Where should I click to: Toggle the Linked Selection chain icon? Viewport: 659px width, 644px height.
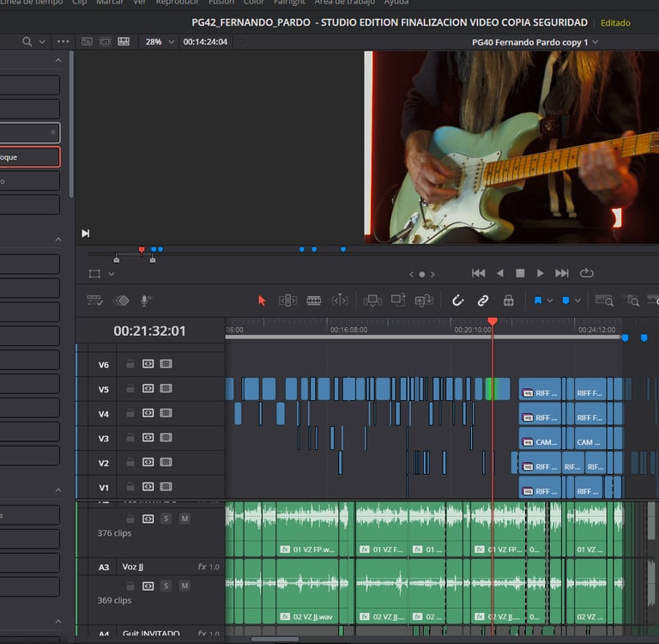point(483,301)
